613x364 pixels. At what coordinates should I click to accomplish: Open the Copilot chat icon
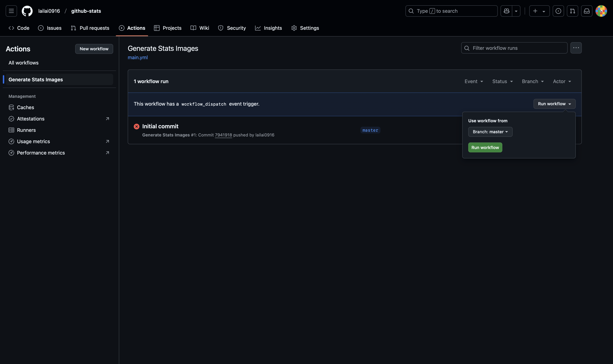coord(506,11)
